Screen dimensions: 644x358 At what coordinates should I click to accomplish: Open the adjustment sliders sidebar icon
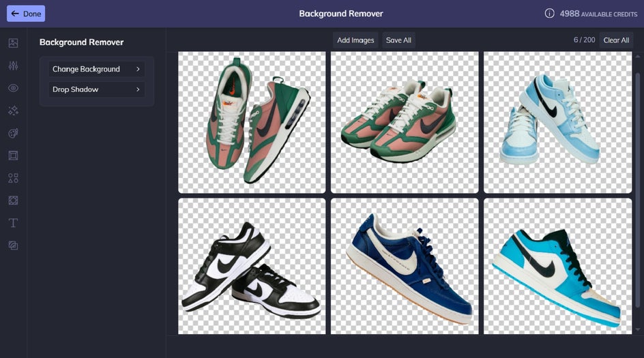click(13, 65)
